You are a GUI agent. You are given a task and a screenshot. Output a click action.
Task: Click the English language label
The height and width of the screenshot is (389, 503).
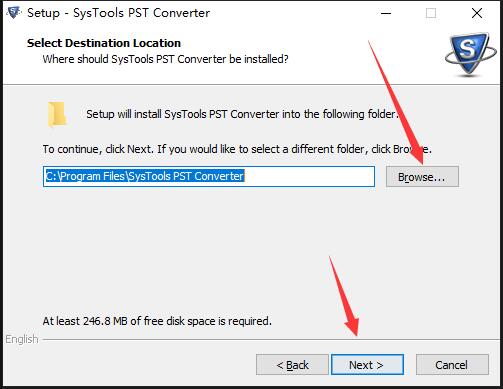[x=22, y=339]
